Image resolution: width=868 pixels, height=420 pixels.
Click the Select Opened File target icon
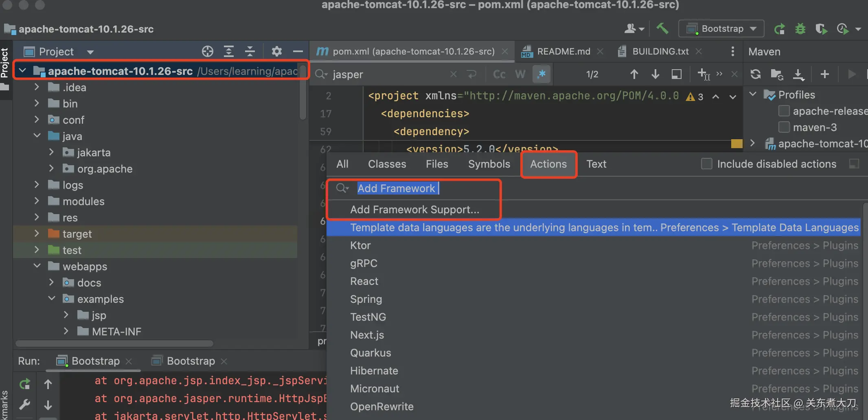click(x=208, y=51)
